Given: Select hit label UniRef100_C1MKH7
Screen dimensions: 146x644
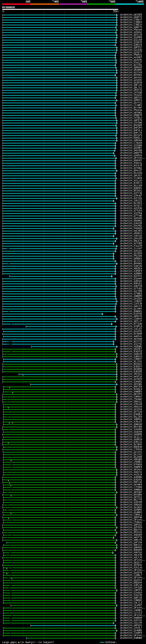Looking at the screenshot, I should click(131, 301).
